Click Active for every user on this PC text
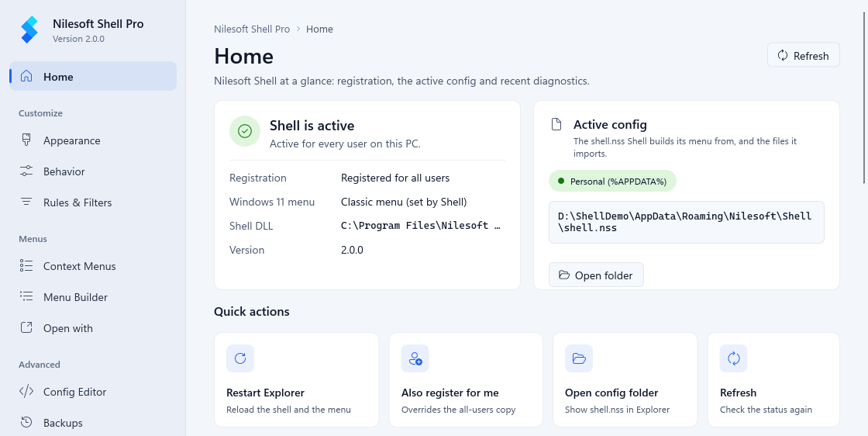The width and height of the screenshot is (868, 436). click(345, 144)
